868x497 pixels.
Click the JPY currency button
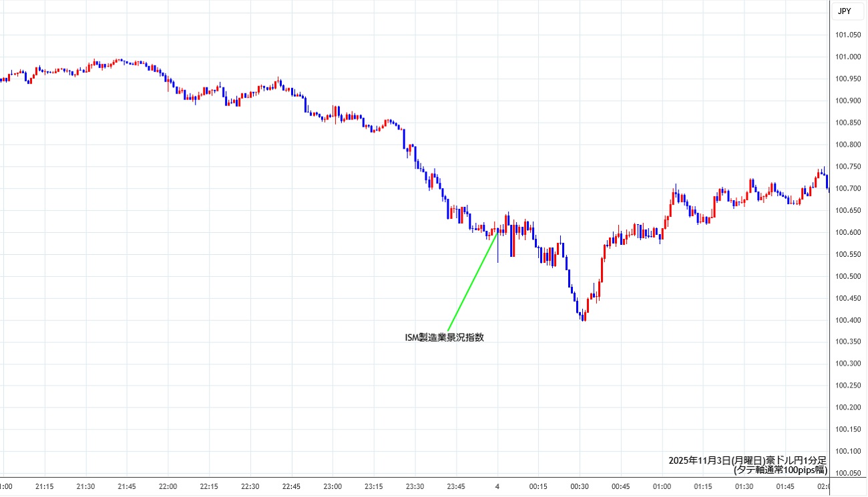pyautogui.click(x=844, y=11)
